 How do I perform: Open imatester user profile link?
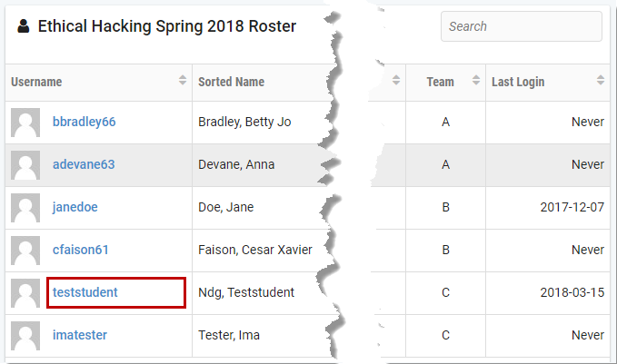[80, 335]
